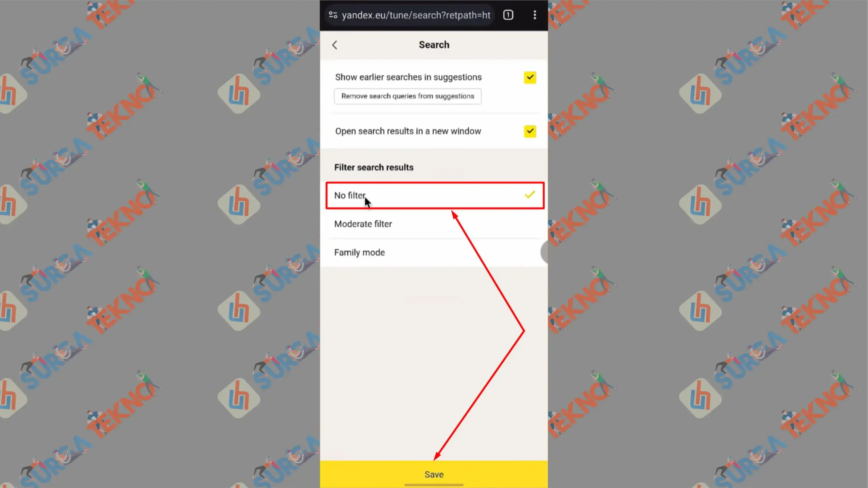868x488 pixels.
Task: Open browser options menu icon
Action: point(535,15)
